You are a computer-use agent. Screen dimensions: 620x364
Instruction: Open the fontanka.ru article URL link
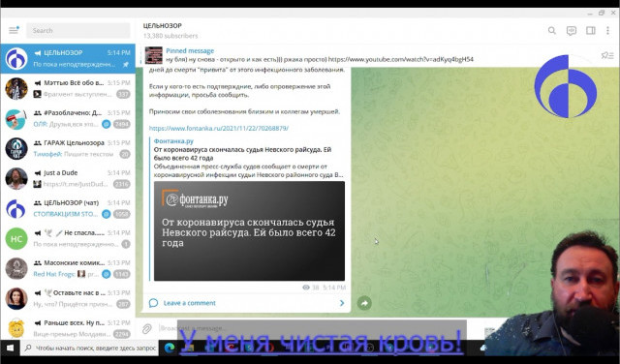pos(219,128)
